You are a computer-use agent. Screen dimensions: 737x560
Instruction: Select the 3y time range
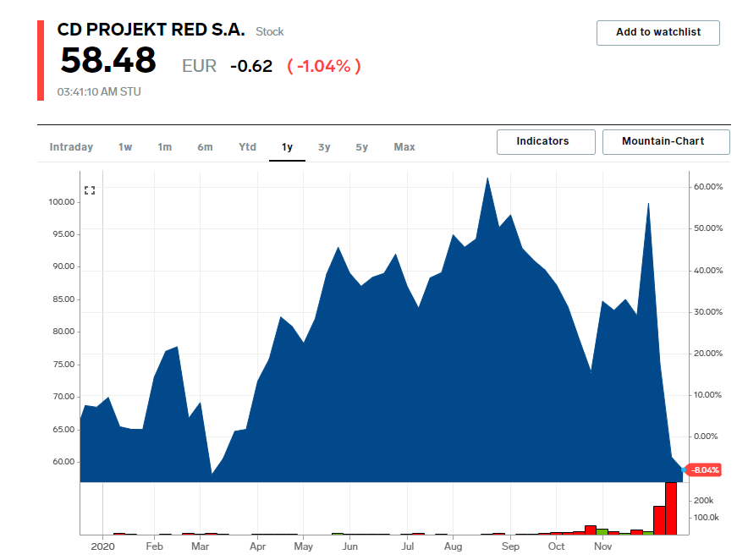point(324,147)
